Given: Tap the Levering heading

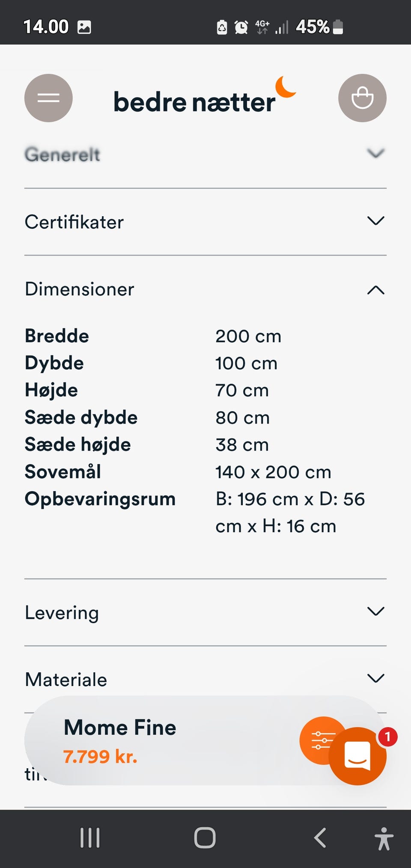Looking at the screenshot, I should coord(62,613).
